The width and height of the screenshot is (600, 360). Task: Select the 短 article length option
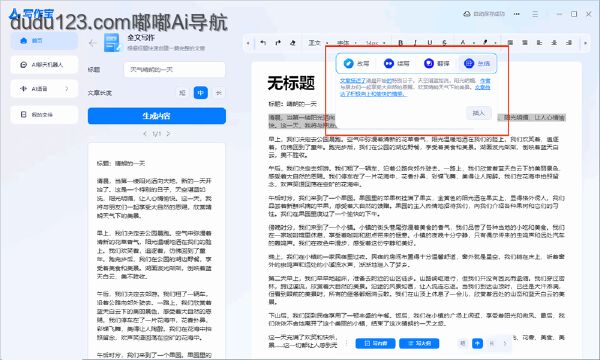[x=183, y=93]
